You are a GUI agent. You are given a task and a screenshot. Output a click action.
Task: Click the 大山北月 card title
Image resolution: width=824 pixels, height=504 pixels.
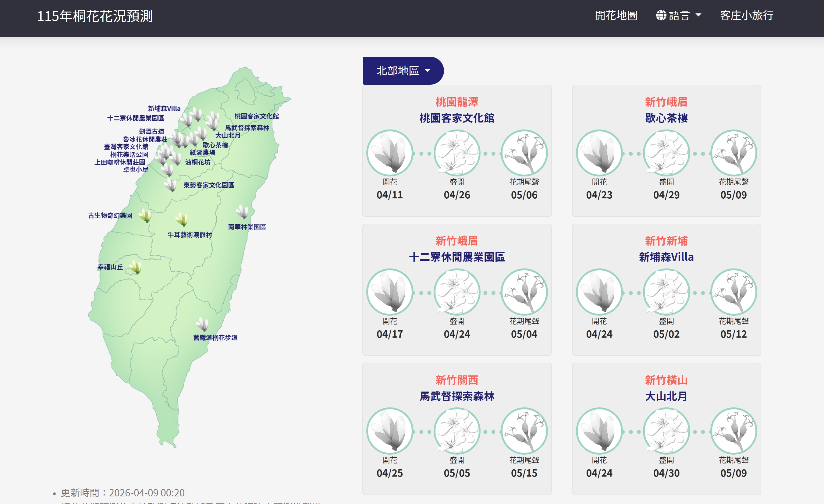click(666, 396)
